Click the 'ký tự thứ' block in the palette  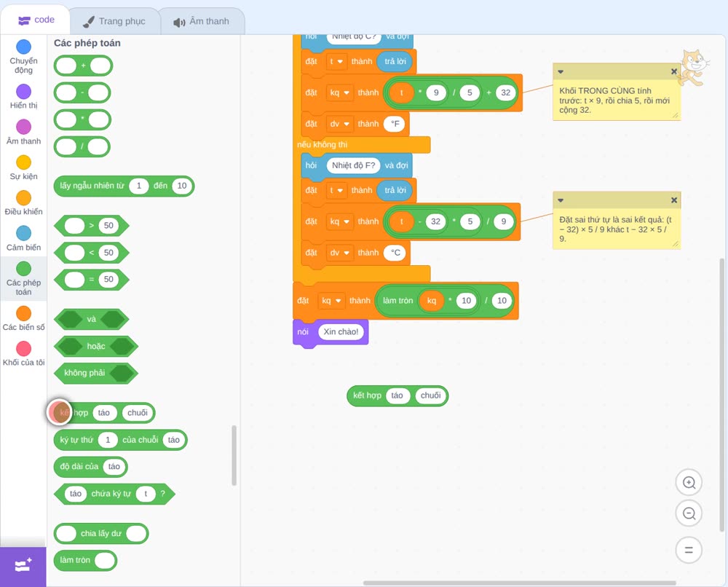click(121, 440)
